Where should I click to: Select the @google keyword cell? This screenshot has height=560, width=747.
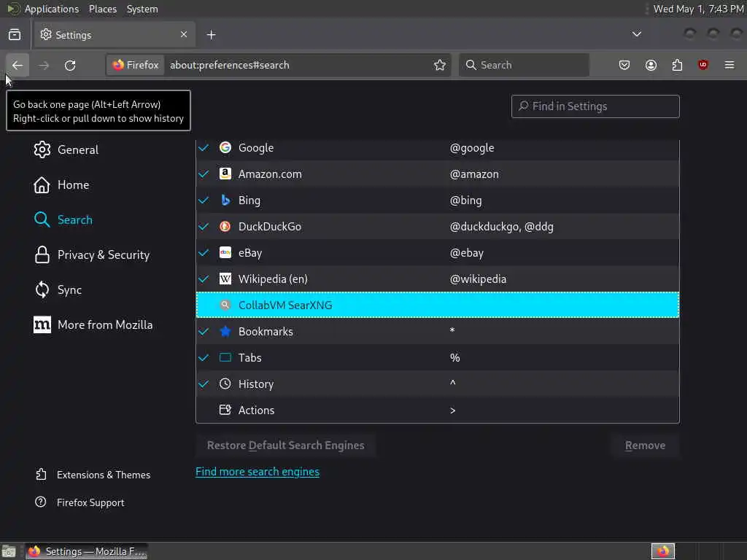[472, 147]
